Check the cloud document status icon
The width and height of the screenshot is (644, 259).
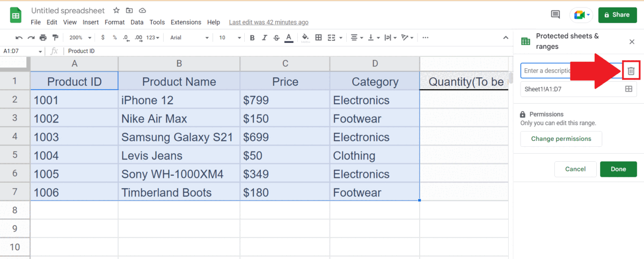coord(142,11)
